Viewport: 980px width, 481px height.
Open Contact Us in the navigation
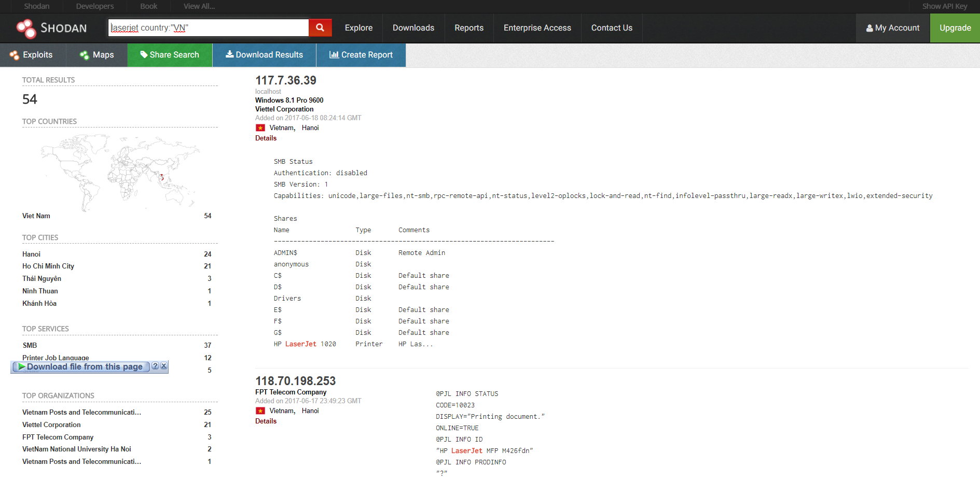(x=612, y=28)
